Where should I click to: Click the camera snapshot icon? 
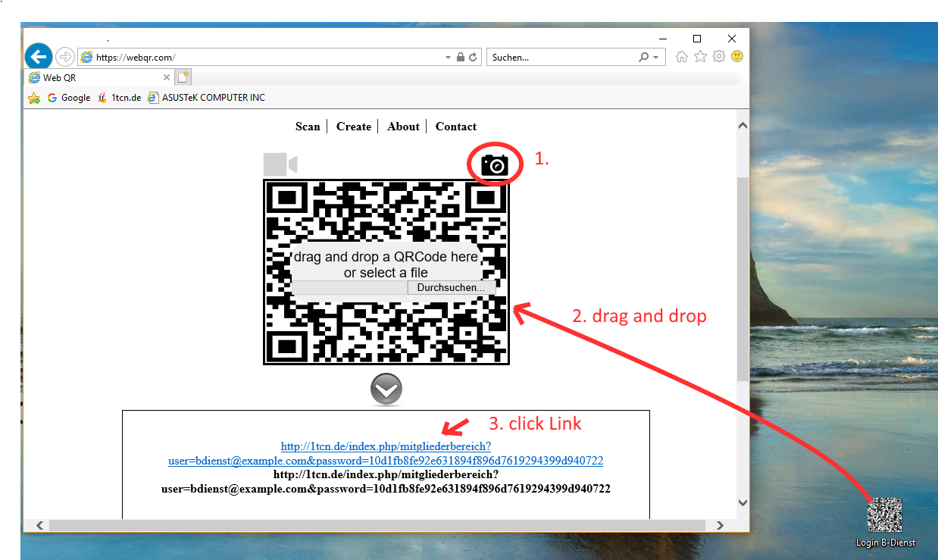pos(495,165)
